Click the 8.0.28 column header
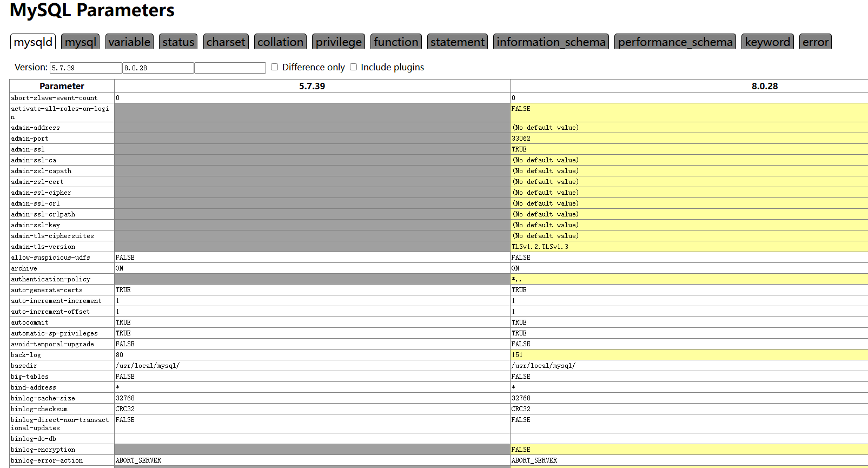This screenshot has height=468, width=868. 765,86
